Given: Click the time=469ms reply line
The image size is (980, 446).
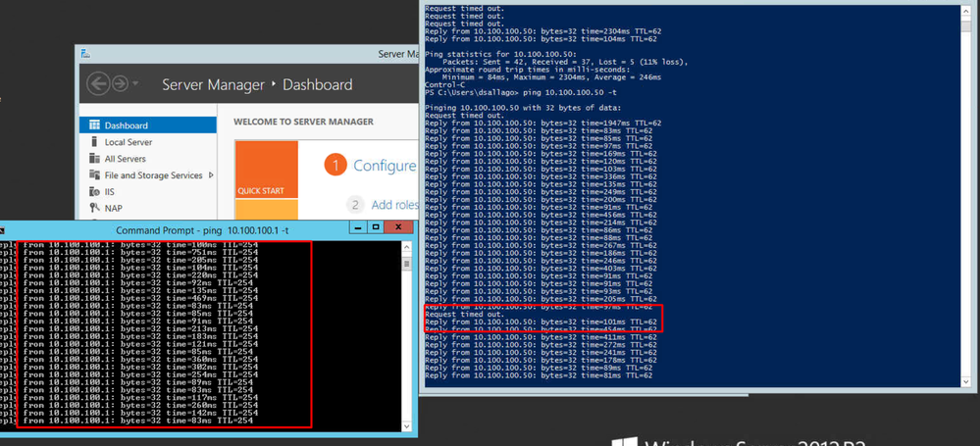Looking at the screenshot, I should 129,298.
